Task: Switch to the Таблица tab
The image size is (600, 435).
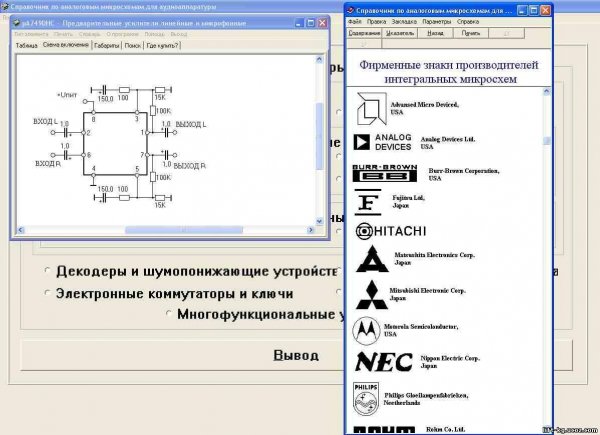Action: [26, 46]
